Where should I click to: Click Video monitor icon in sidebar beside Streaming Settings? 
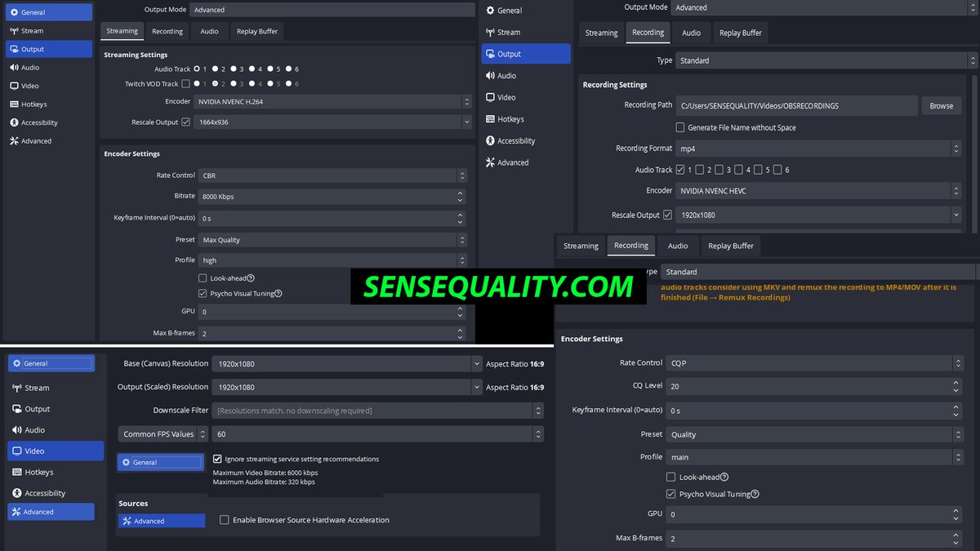pos(14,86)
